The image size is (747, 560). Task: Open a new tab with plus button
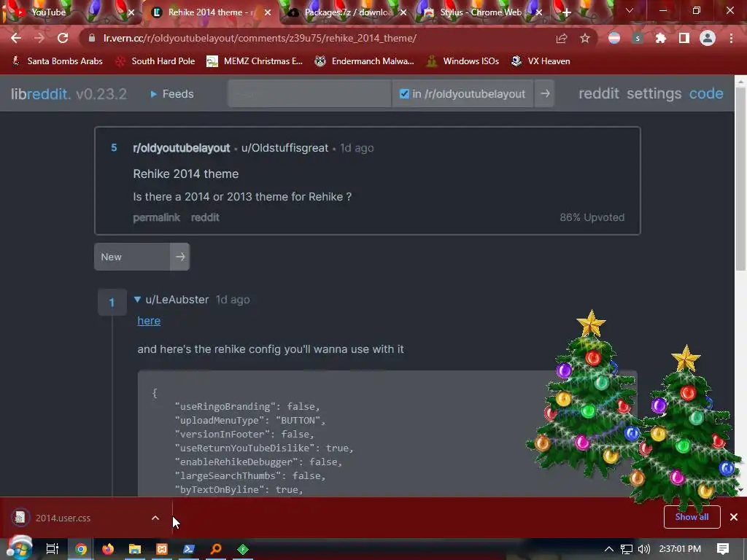click(566, 12)
